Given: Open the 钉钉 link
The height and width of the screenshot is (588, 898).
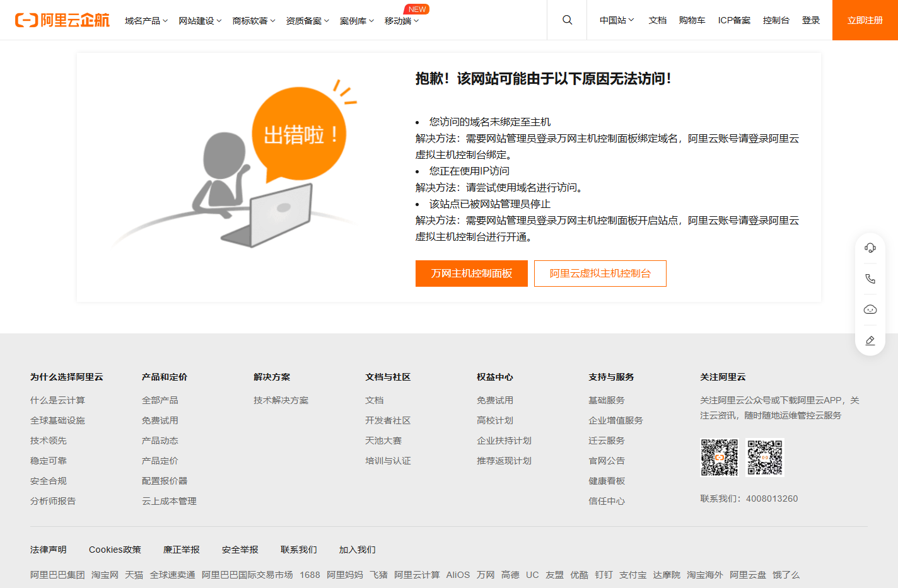Looking at the screenshot, I should 604,575.
